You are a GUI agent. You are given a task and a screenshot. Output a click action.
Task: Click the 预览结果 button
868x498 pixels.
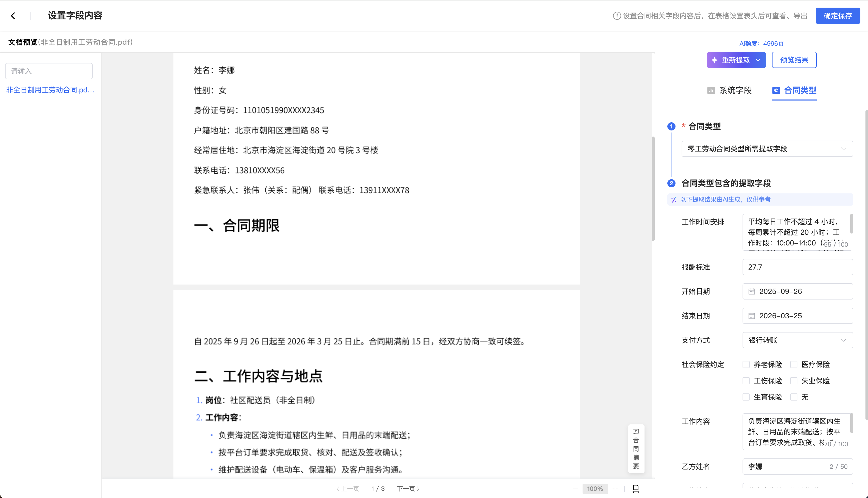[x=794, y=60]
